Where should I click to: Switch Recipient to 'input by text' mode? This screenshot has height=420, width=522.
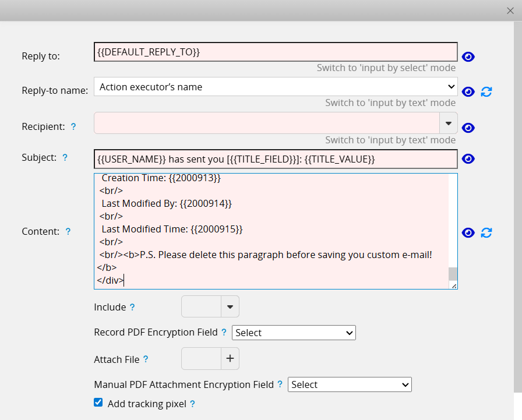(390, 140)
